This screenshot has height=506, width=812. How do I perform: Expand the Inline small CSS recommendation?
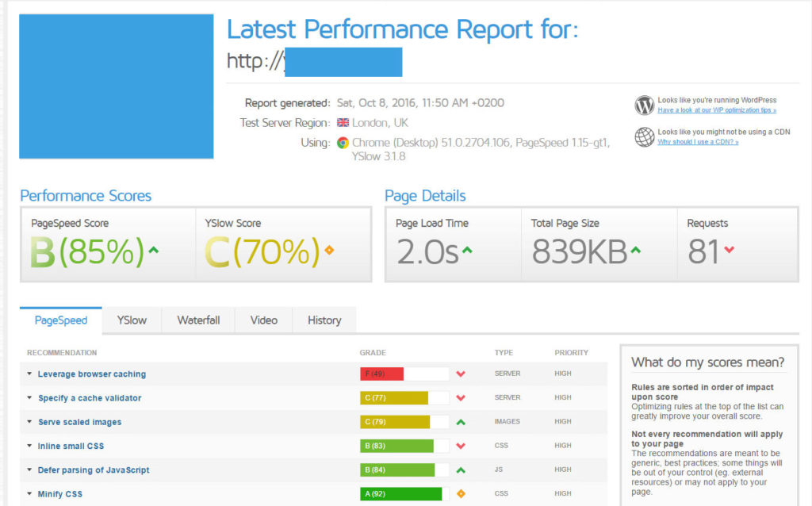tap(71, 446)
